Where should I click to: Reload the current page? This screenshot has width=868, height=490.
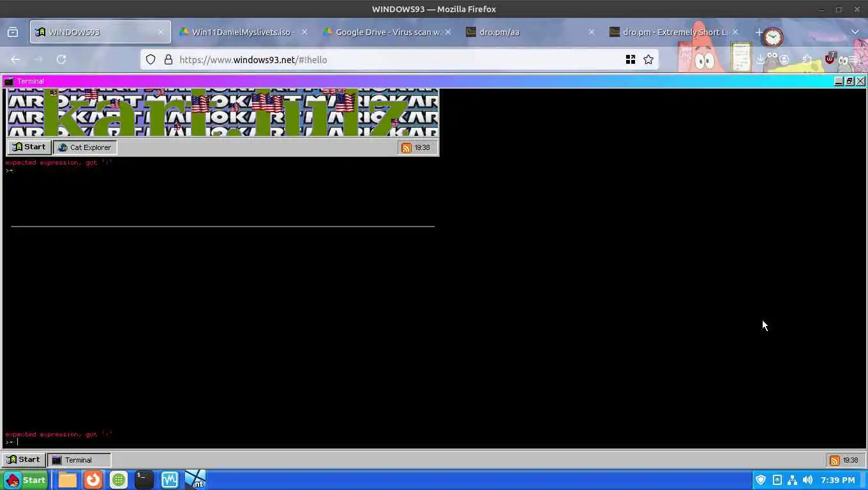pyautogui.click(x=61, y=59)
